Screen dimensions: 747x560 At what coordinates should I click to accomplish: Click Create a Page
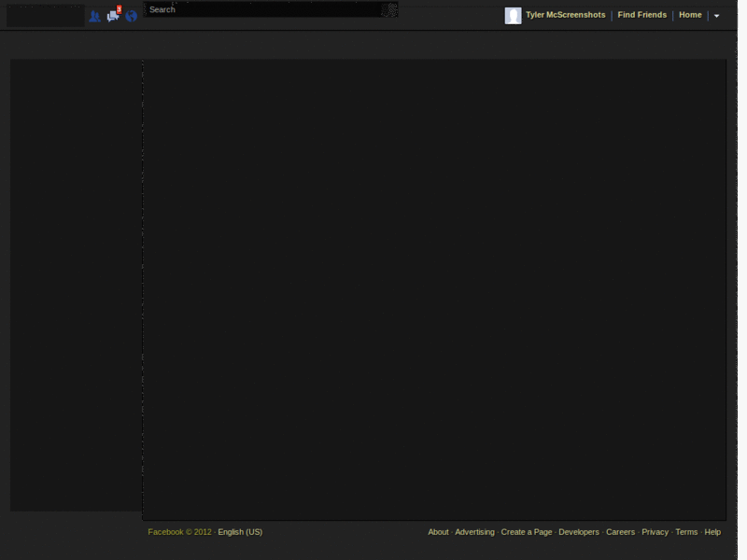[x=526, y=531]
